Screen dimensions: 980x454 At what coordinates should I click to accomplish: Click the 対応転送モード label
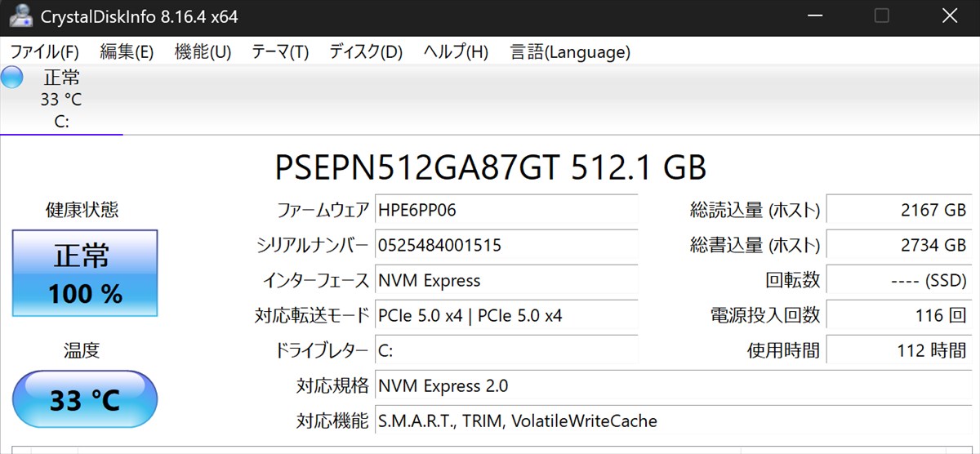[x=312, y=315]
